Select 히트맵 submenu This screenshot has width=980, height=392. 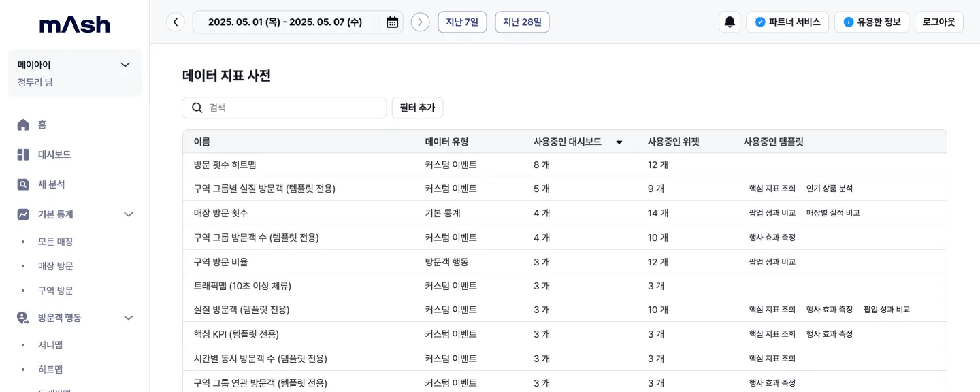click(x=50, y=370)
